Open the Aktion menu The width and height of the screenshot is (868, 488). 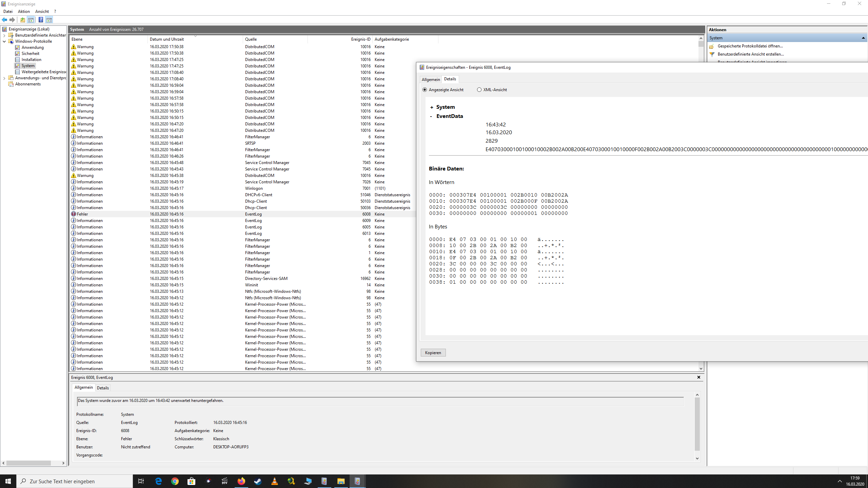pos(24,12)
